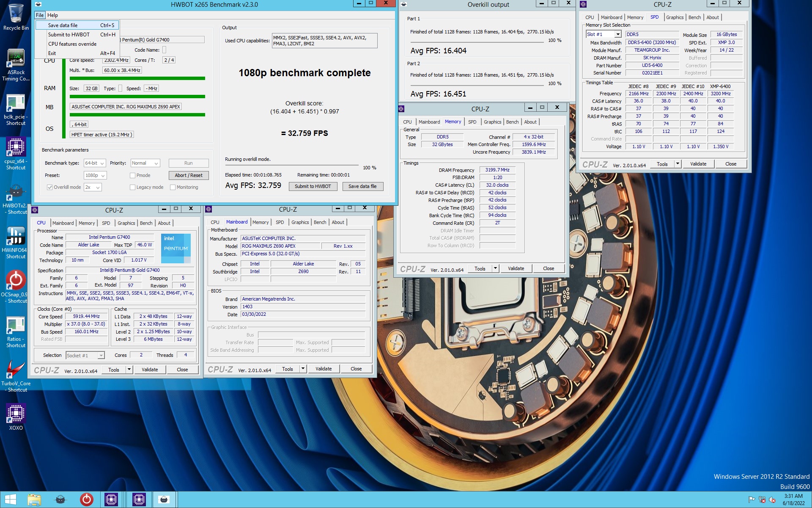Open the Overkill 2x multiplier dropdown
The height and width of the screenshot is (508, 812).
(x=93, y=187)
